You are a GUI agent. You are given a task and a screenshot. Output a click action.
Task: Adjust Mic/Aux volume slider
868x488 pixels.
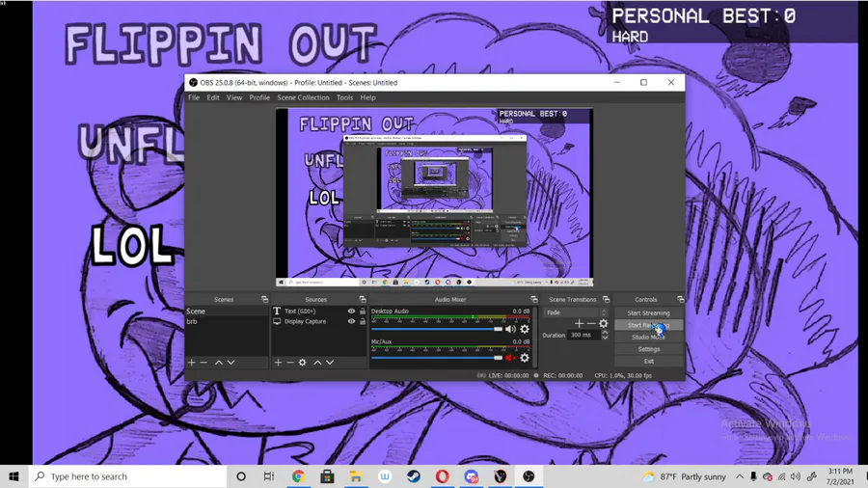click(437, 358)
